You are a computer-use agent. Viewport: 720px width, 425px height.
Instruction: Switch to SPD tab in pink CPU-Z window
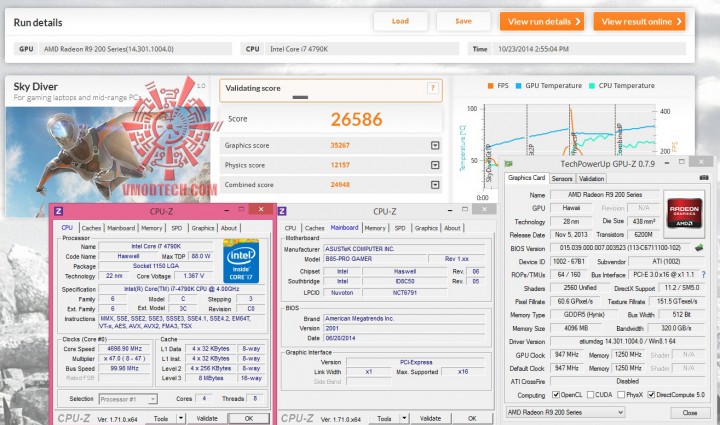pyautogui.click(x=177, y=228)
